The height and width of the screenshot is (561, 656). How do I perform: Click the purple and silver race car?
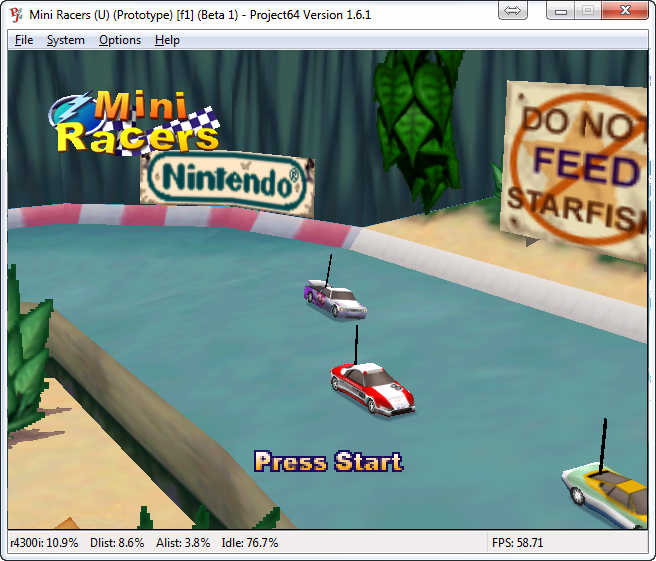click(335, 298)
